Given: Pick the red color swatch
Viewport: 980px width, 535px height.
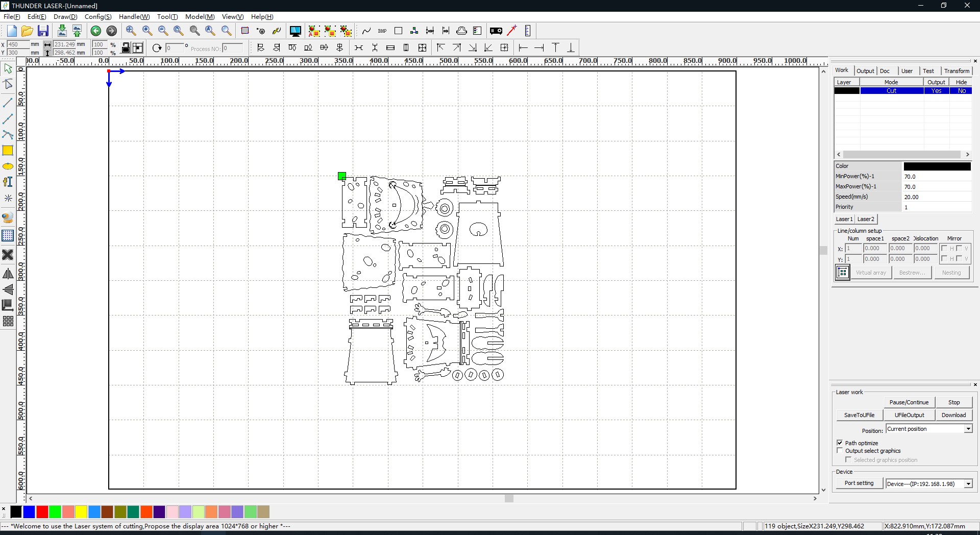Looking at the screenshot, I should [42, 512].
